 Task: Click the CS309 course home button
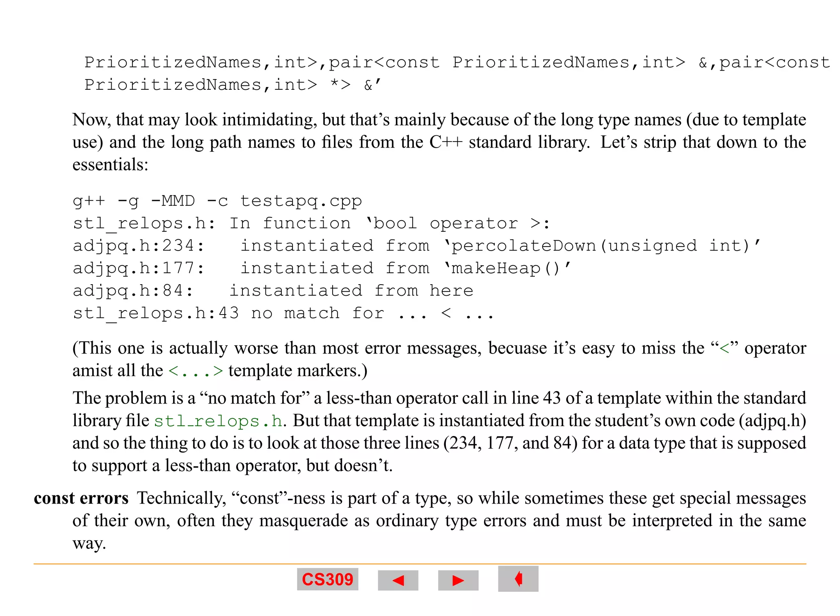pyautogui.click(x=327, y=579)
